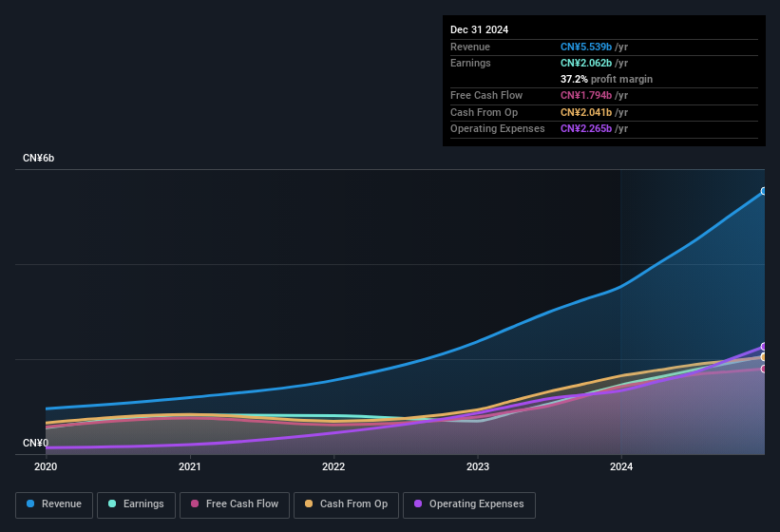Image resolution: width=780 pixels, height=532 pixels.
Task: Click the CN¥2.062b earnings value
Action: point(586,63)
